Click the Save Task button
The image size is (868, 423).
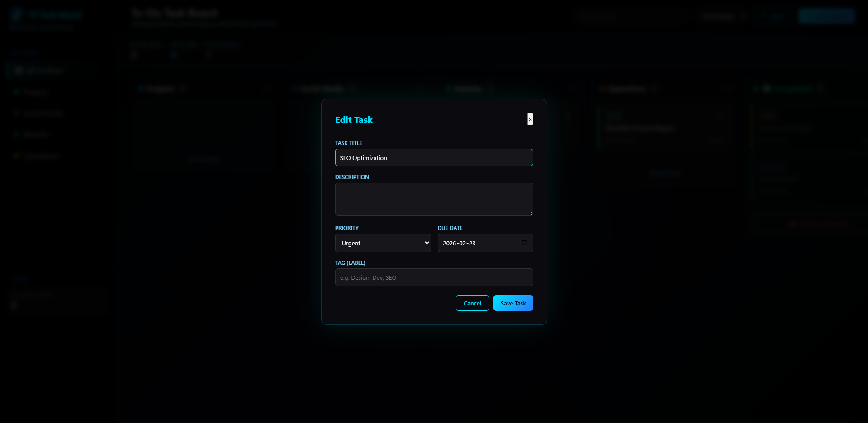pos(513,303)
